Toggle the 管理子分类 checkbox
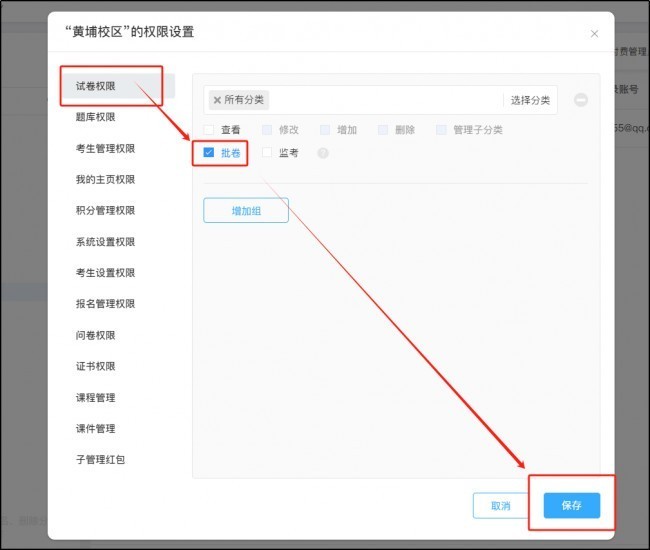Image resolution: width=650 pixels, height=550 pixels. [441, 130]
